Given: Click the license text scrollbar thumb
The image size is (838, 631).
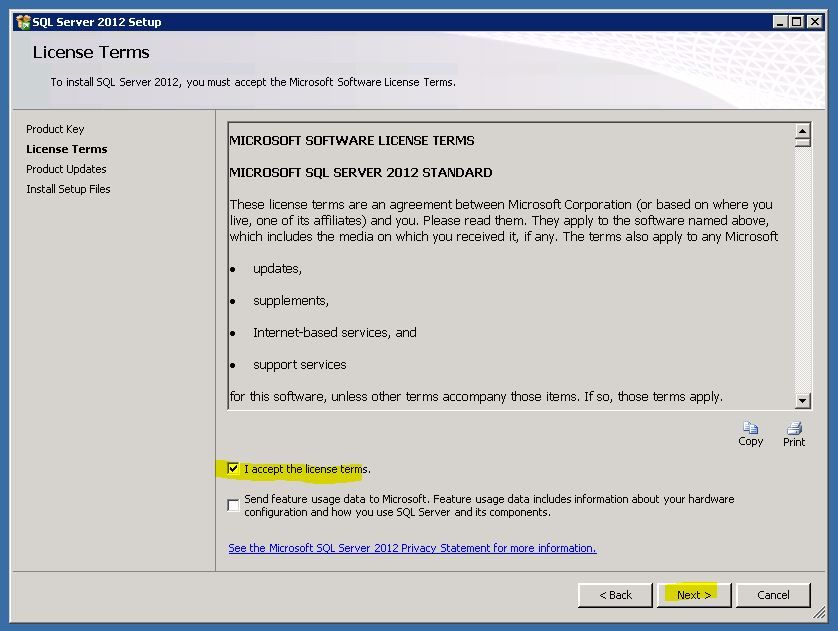Looking at the screenshot, I should pyautogui.click(x=802, y=143).
